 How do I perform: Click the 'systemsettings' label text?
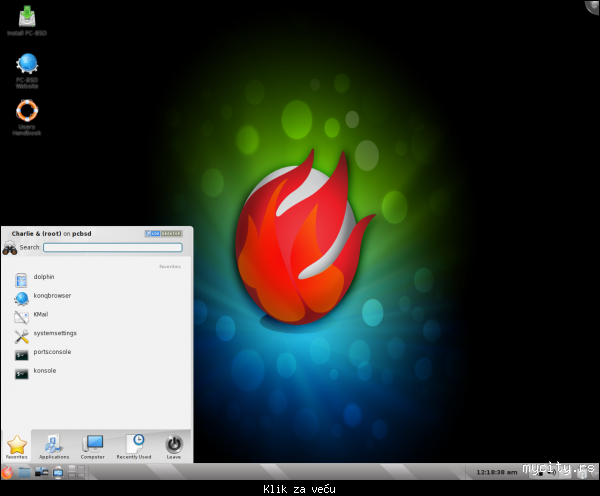(55, 333)
